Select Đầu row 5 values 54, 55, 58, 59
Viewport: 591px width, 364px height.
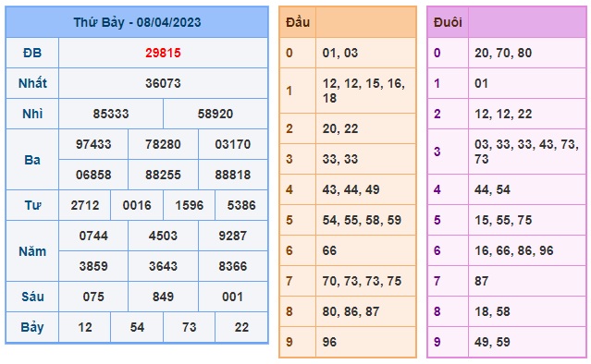point(362,220)
